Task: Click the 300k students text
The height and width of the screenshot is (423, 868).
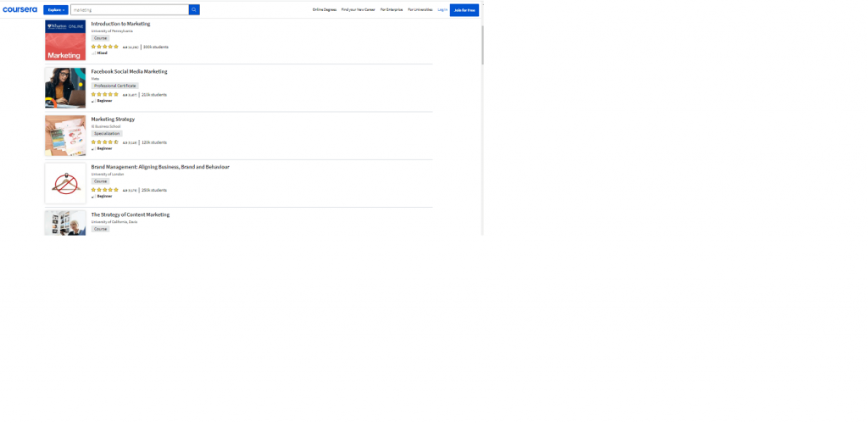Action: (x=156, y=47)
